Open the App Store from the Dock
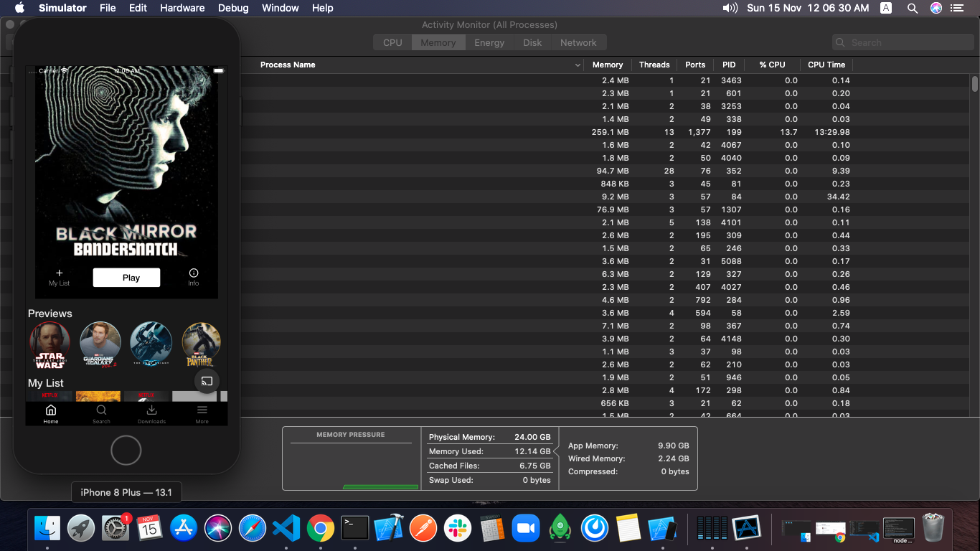Viewport: 980px width, 551px height. click(x=184, y=529)
